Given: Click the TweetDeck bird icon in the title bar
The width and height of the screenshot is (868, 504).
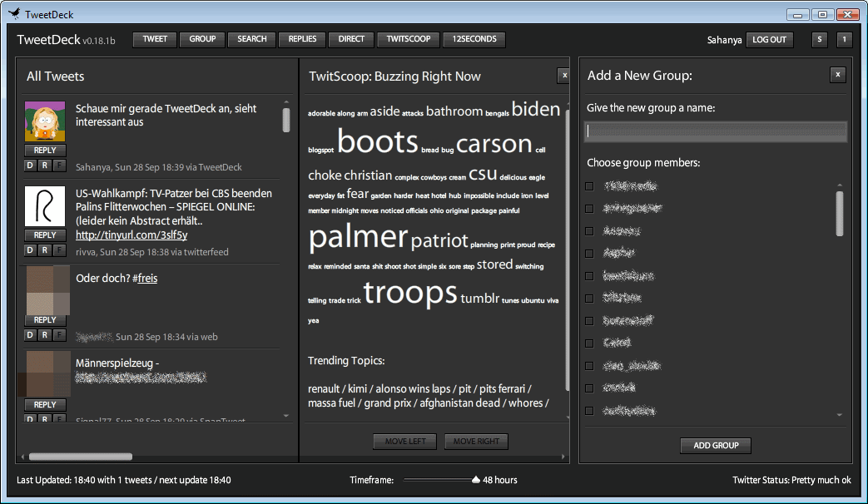Looking at the screenshot, I should click(x=14, y=13).
